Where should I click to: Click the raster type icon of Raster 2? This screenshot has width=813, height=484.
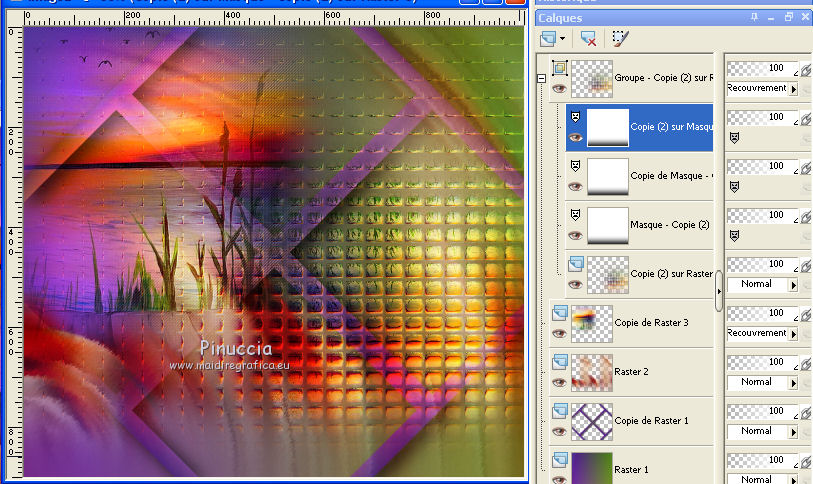point(558,361)
